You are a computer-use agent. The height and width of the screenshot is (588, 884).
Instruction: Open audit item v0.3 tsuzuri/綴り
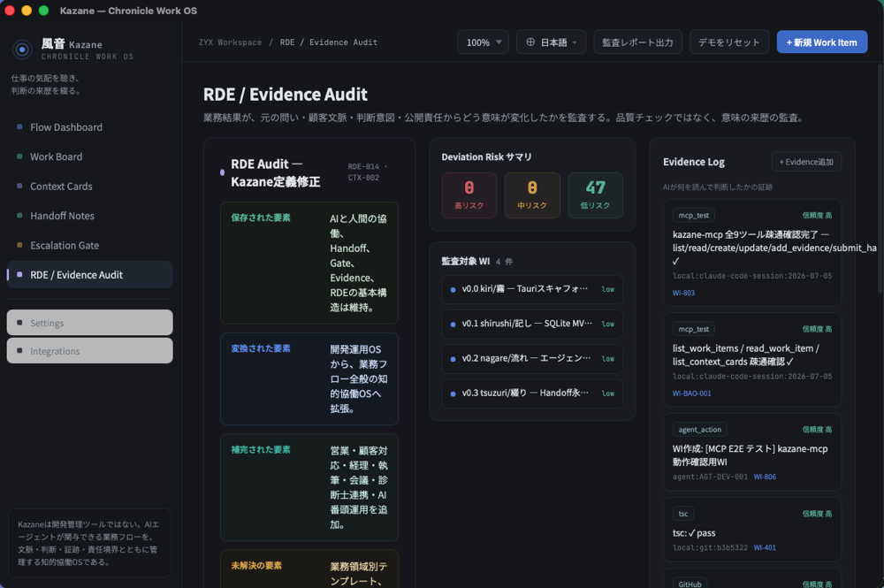[x=532, y=393]
